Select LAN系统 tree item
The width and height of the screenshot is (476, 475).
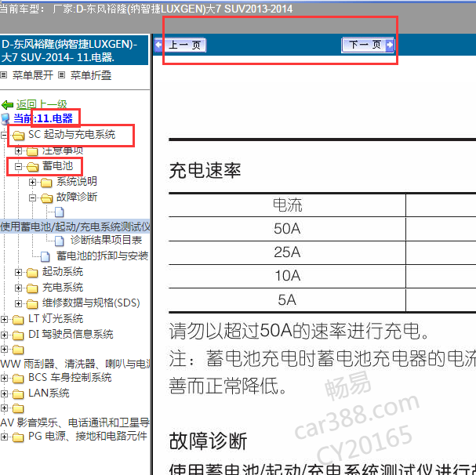click(x=49, y=393)
